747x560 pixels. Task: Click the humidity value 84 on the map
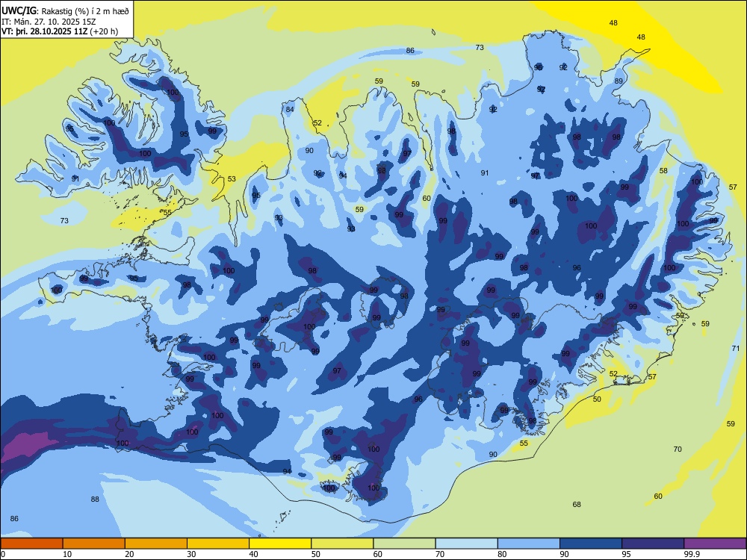(290, 110)
